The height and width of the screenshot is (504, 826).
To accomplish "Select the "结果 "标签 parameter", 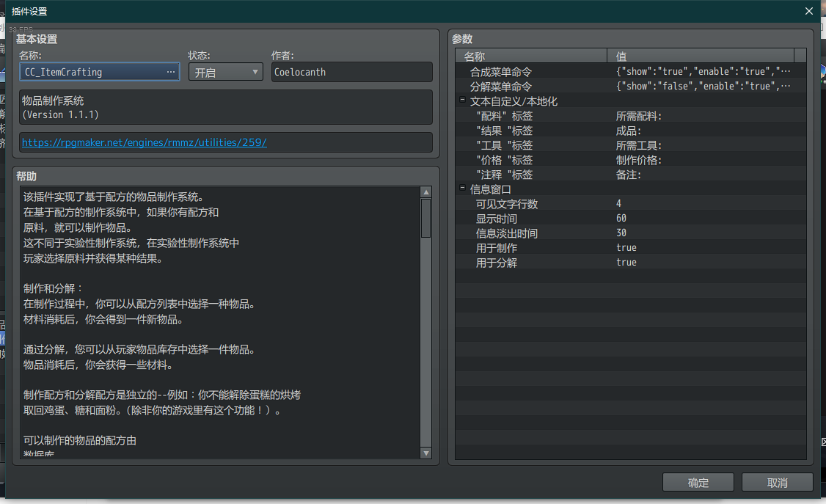I will [631, 131].
